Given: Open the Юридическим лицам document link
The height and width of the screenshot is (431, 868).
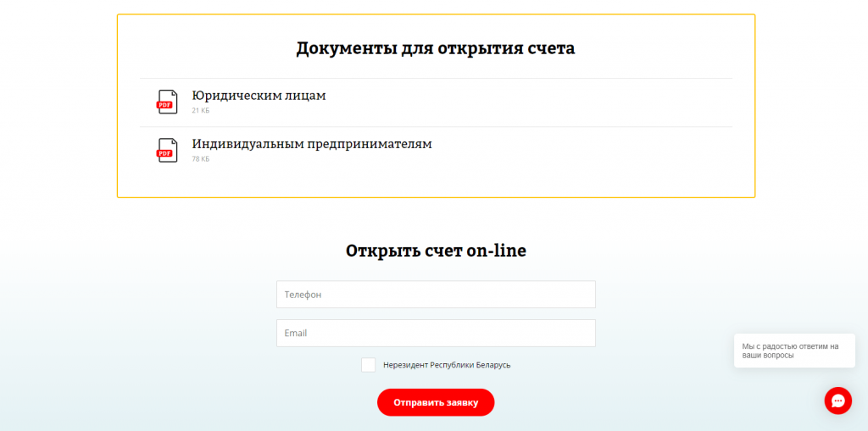Looking at the screenshot, I should pos(259,96).
